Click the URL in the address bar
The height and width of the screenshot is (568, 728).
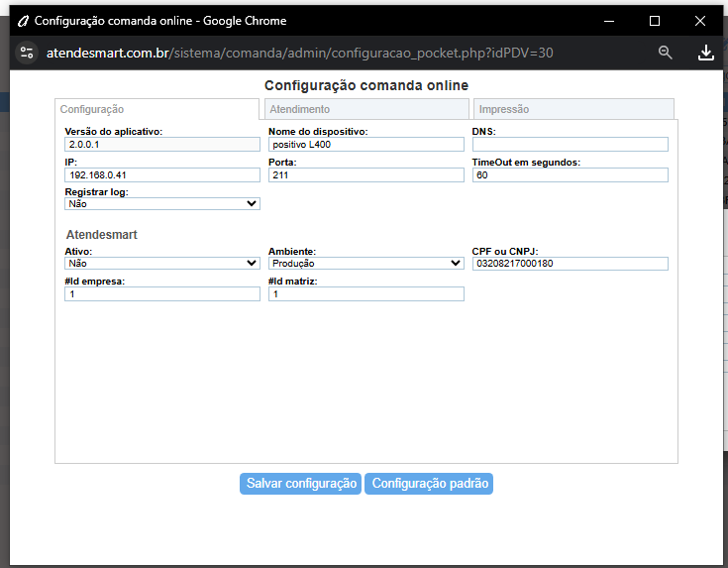pyautogui.click(x=297, y=53)
